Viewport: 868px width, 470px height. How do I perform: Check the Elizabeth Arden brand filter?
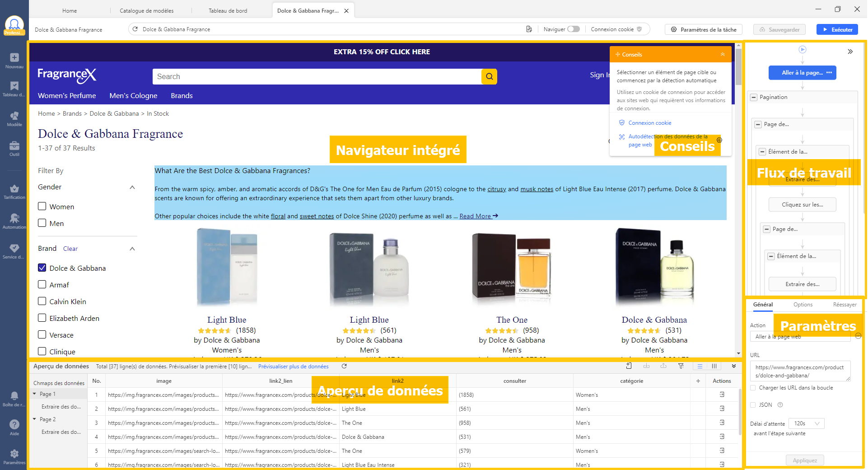coord(42,318)
